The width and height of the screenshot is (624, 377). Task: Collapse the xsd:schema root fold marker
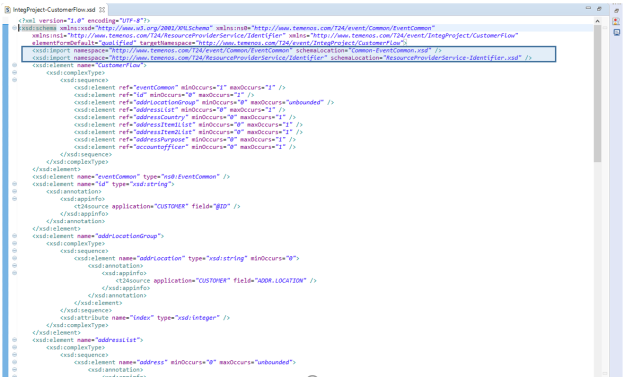[14, 28]
